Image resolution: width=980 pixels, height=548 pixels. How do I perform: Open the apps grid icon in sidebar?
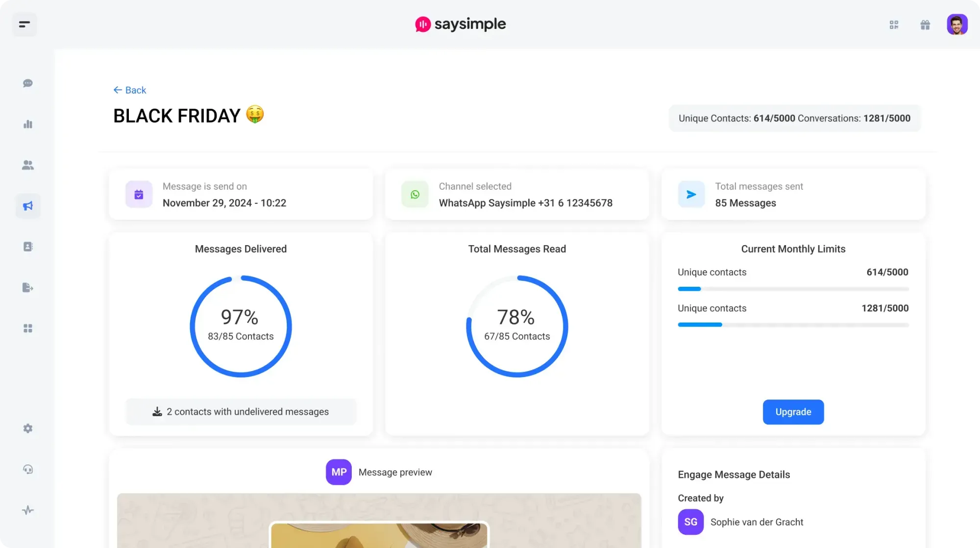(x=28, y=328)
